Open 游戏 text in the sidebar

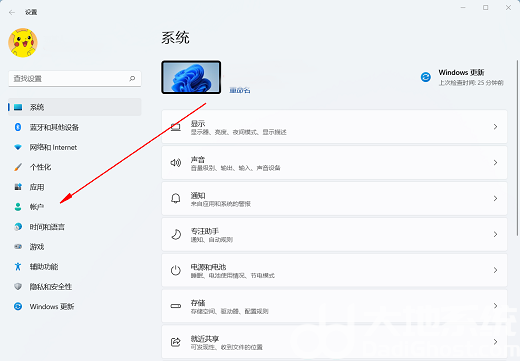[37, 247]
